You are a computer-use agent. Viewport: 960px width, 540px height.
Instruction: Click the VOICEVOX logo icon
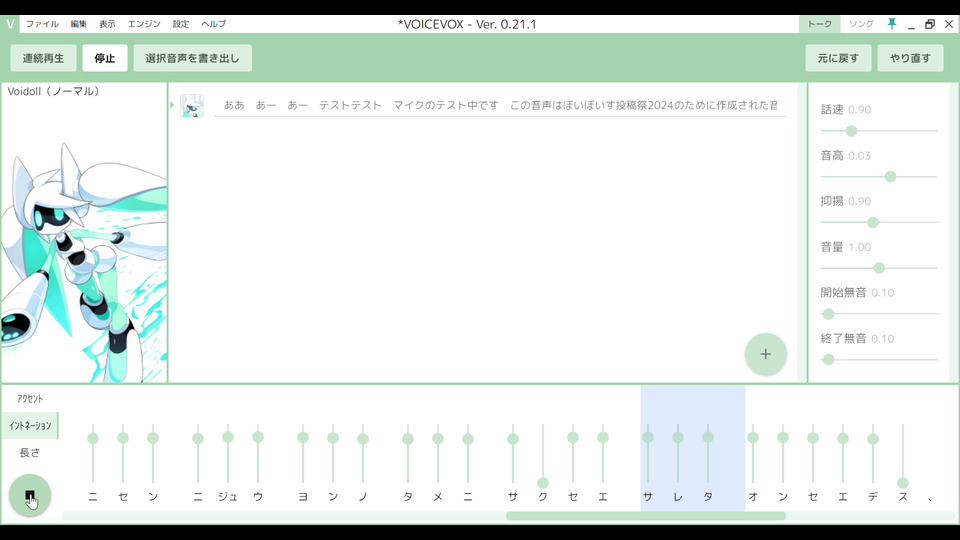(x=10, y=24)
